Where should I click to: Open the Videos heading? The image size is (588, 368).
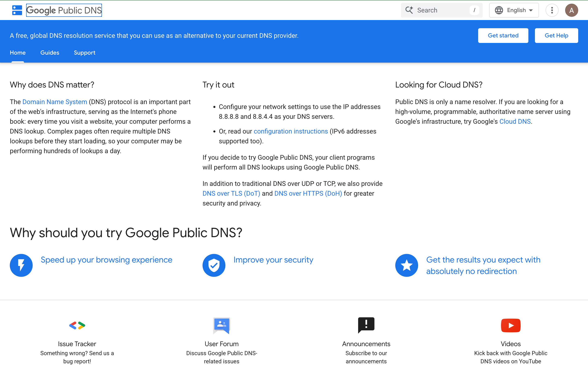511,344
